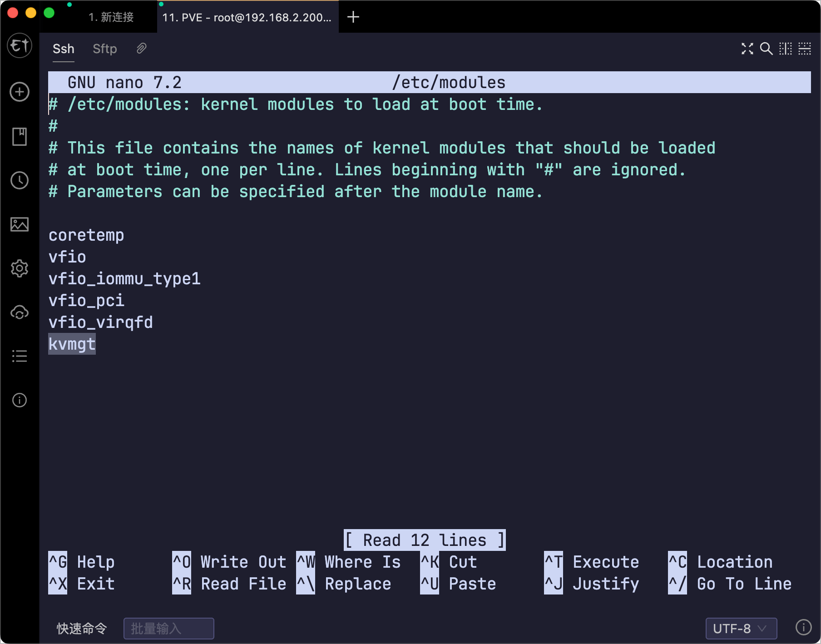Viewport: 821px width, 644px height.
Task: Click the image gallery icon in sidebar
Action: tap(20, 224)
